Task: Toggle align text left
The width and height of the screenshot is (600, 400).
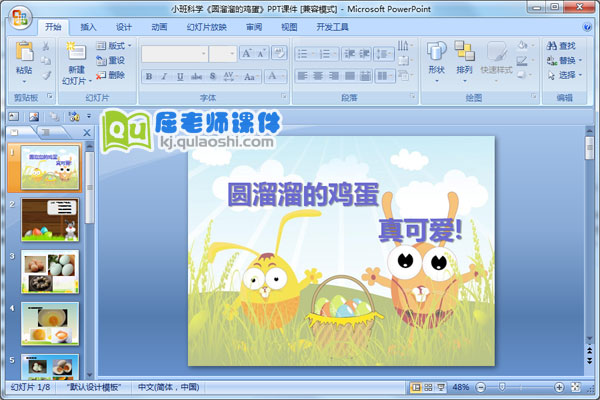Action: pos(302,76)
